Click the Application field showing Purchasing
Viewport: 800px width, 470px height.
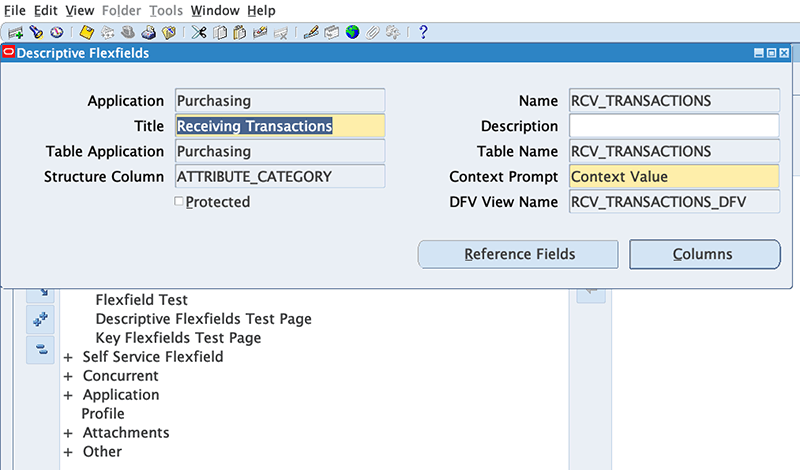point(280,101)
